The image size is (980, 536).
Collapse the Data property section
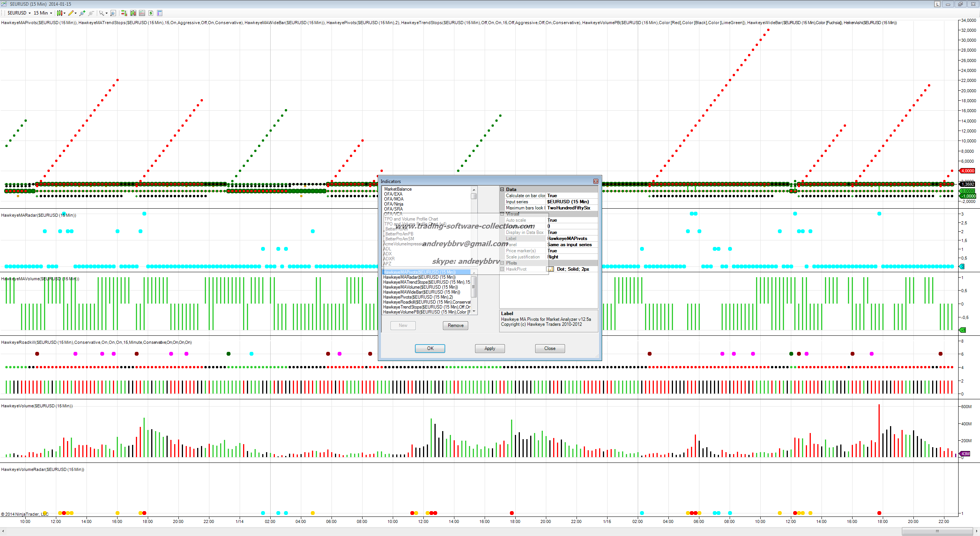click(x=502, y=190)
